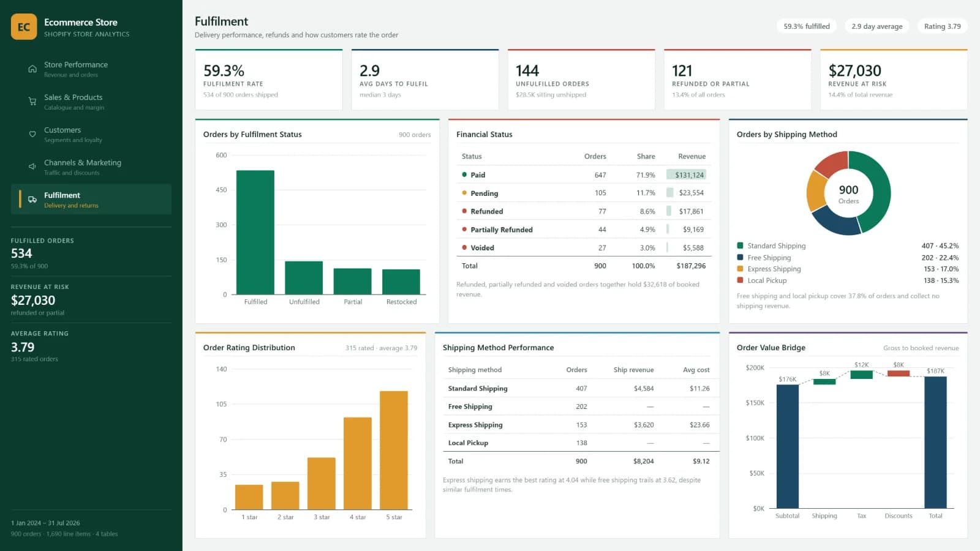Open the Fulfilment Rate KPI card
This screenshot has height=551, width=980.
tap(269, 80)
